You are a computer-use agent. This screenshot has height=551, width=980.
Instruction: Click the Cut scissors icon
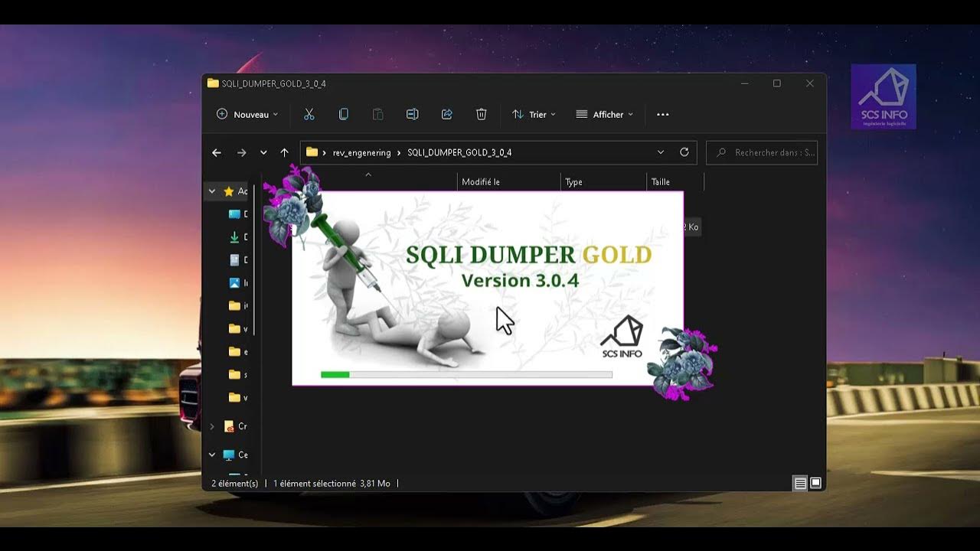[309, 114]
